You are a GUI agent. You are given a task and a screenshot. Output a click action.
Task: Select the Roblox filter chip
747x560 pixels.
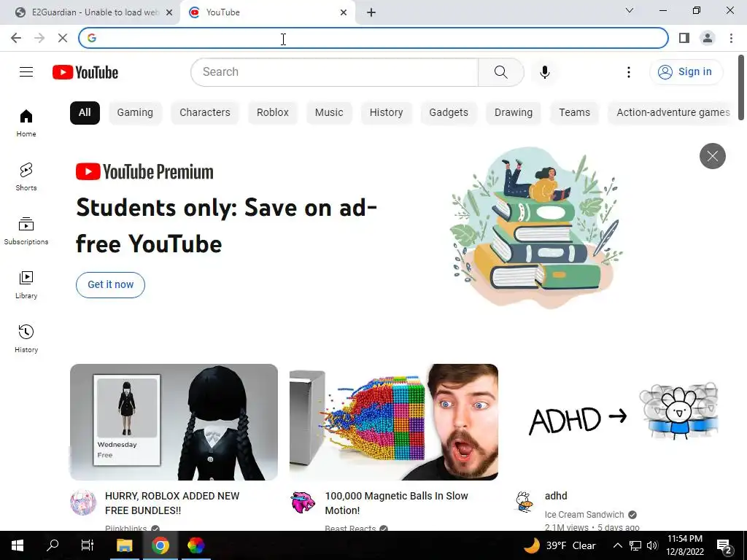click(273, 113)
